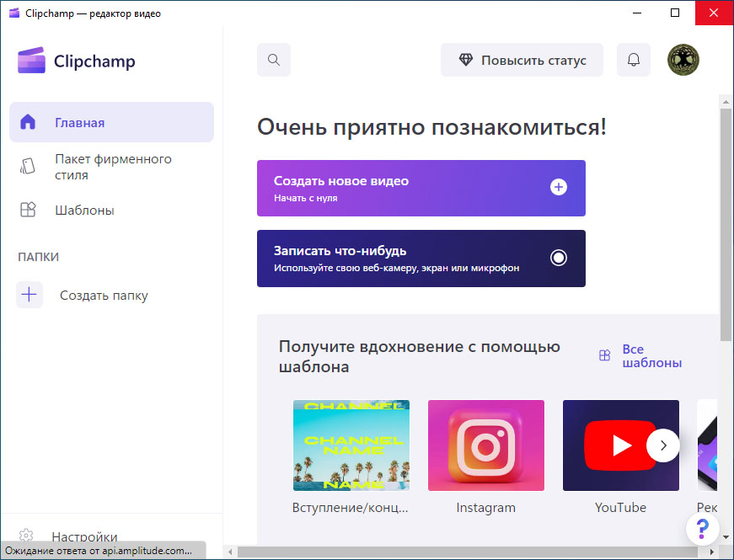Open Шаблоны in sidebar
Image resolution: width=734 pixels, height=560 pixels.
[x=111, y=210]
